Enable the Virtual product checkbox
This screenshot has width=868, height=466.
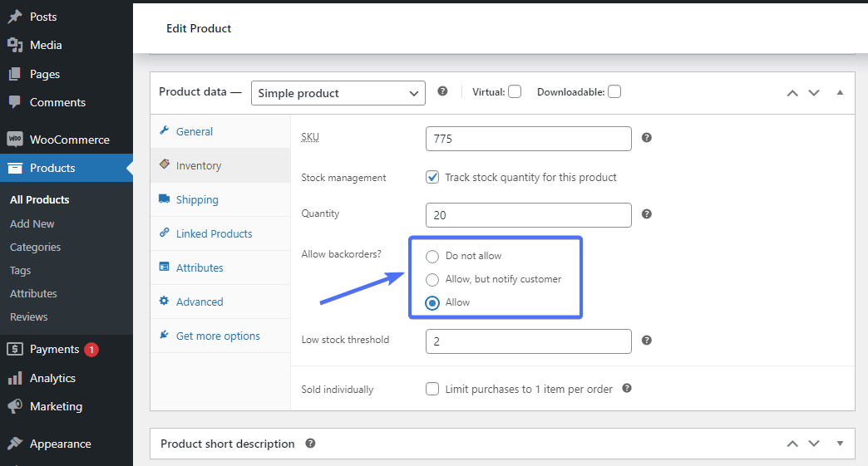pos(515,92)
